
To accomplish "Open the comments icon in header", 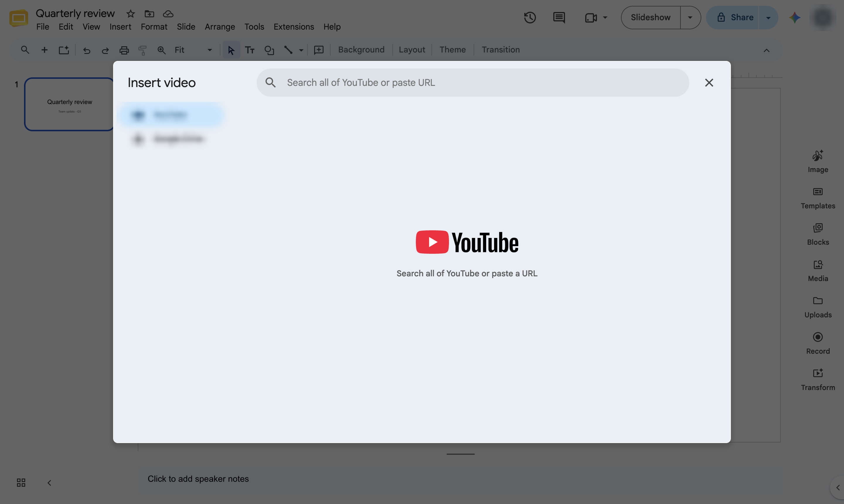I will coord(559,17).
